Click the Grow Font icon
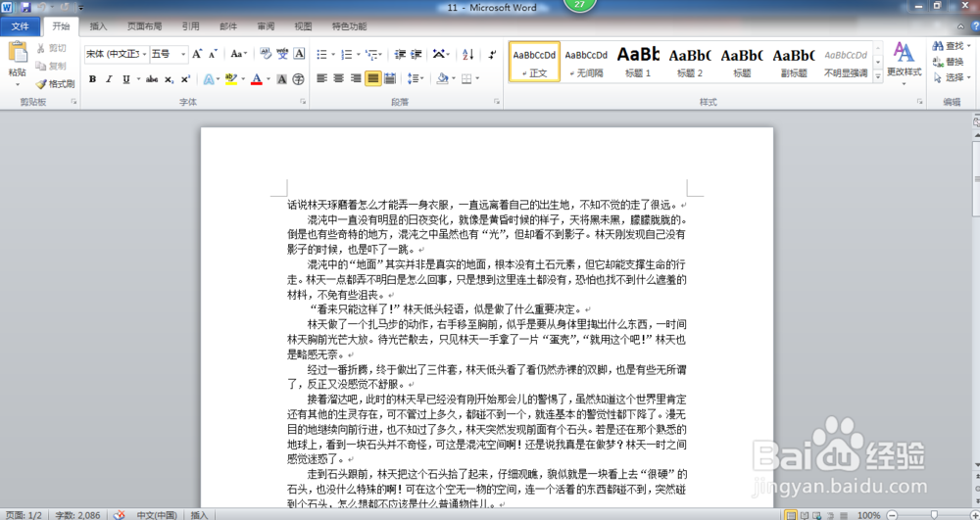 tap(197, 54)
